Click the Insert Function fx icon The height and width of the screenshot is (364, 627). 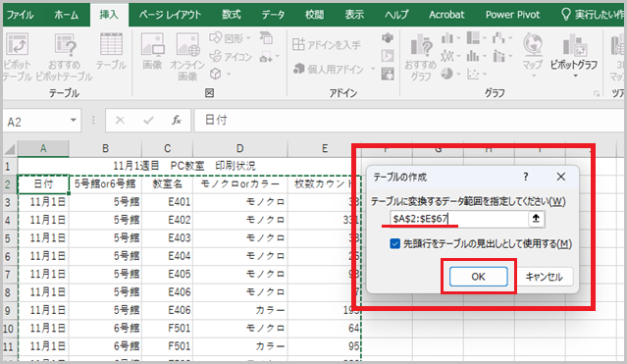coord(177,120)
